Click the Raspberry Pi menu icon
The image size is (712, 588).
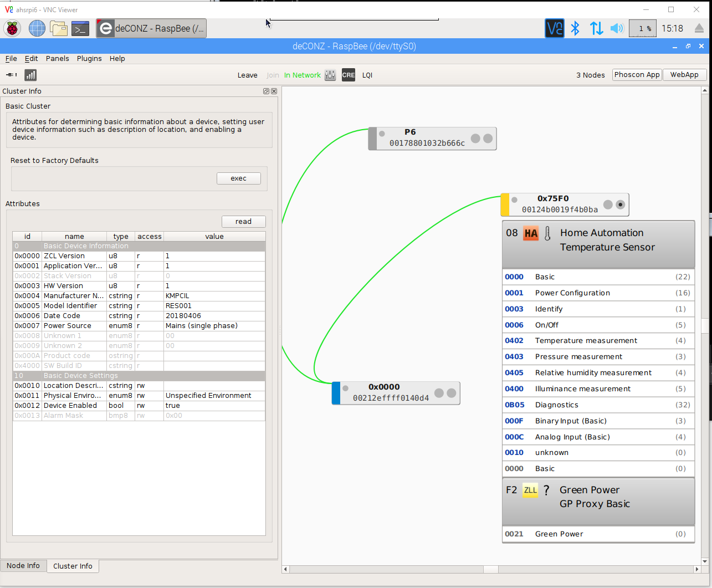click(x=11, y=28)
